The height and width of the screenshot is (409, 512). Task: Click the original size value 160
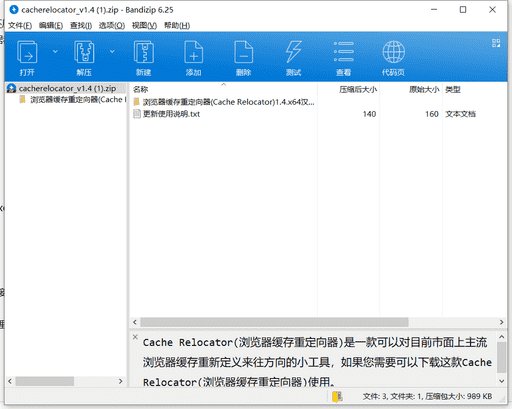pyautogui.click(x=432, y=114)
